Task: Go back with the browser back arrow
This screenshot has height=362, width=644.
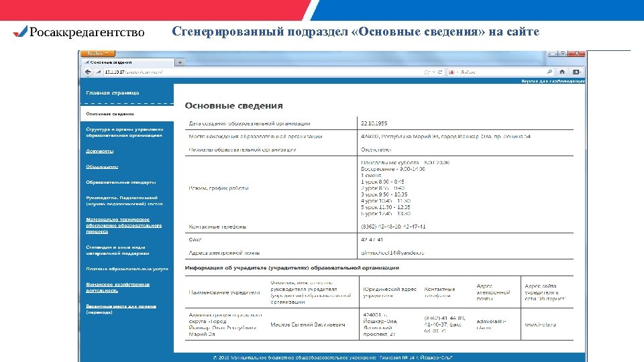Action: tap(87, 72)
